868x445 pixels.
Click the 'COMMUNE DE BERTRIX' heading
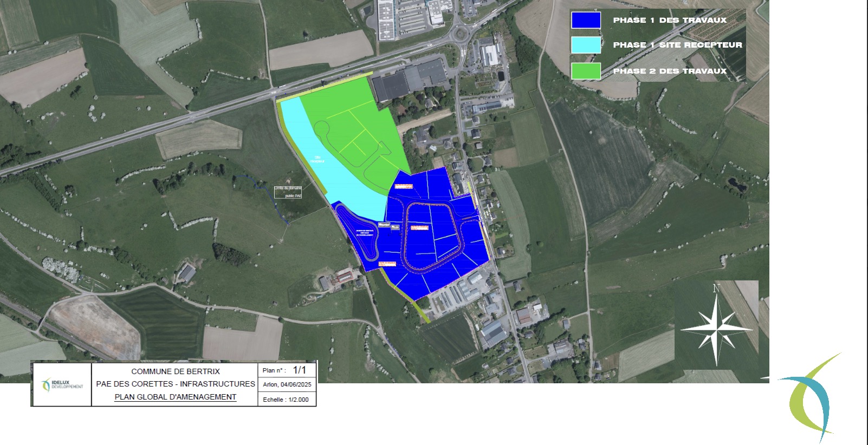[176, 371]
